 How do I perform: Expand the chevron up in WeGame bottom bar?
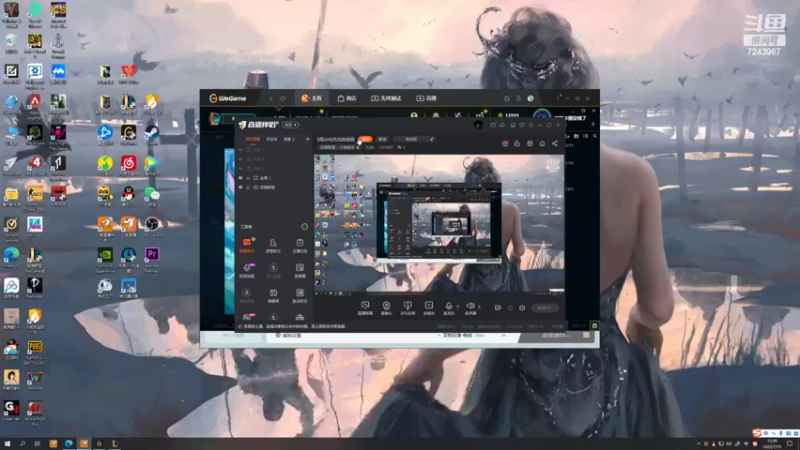(x=504, y=335)
